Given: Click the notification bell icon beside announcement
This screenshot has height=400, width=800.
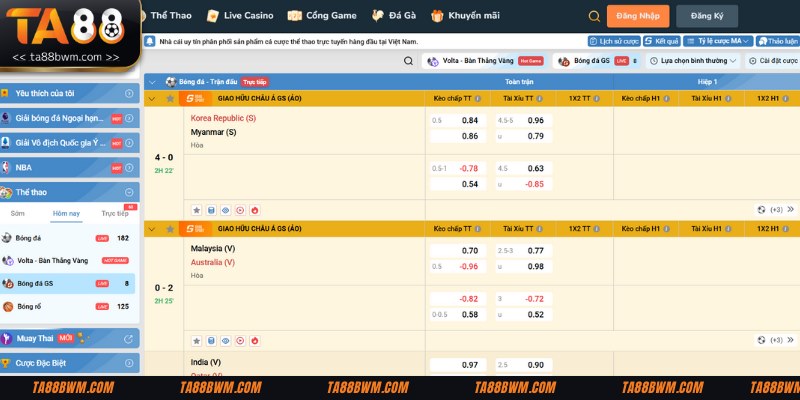Looking at the screenshot, I should (149, 41).
